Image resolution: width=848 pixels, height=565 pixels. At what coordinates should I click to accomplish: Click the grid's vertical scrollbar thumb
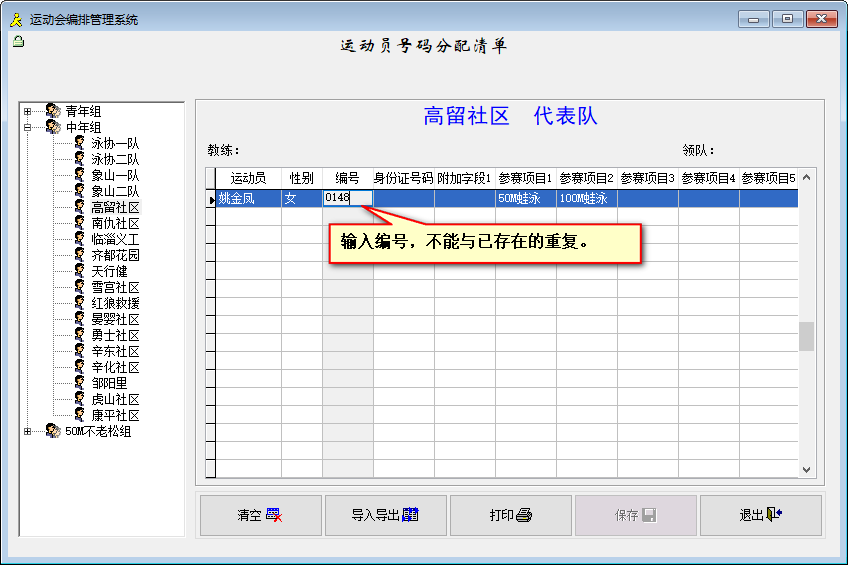(x=806, y=336)
